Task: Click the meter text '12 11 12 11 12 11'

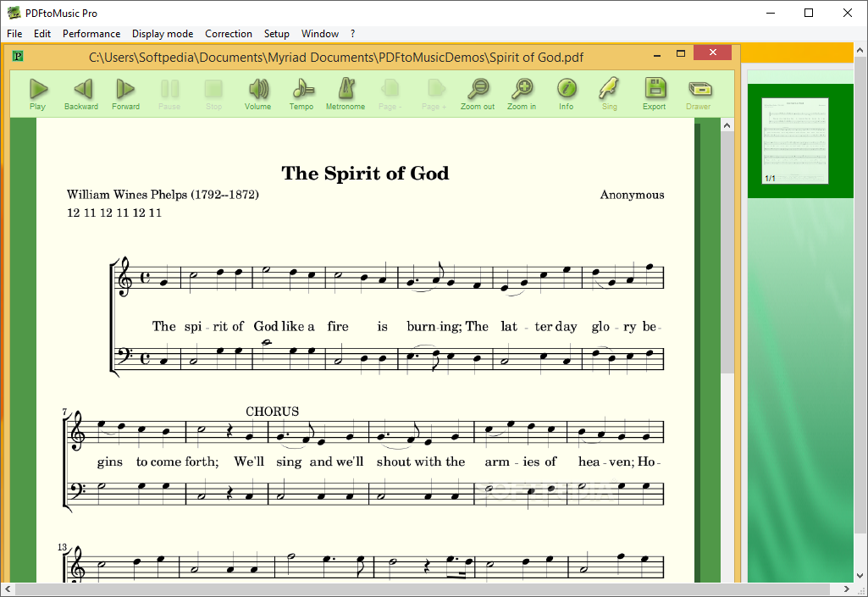Action: point(114,213)
